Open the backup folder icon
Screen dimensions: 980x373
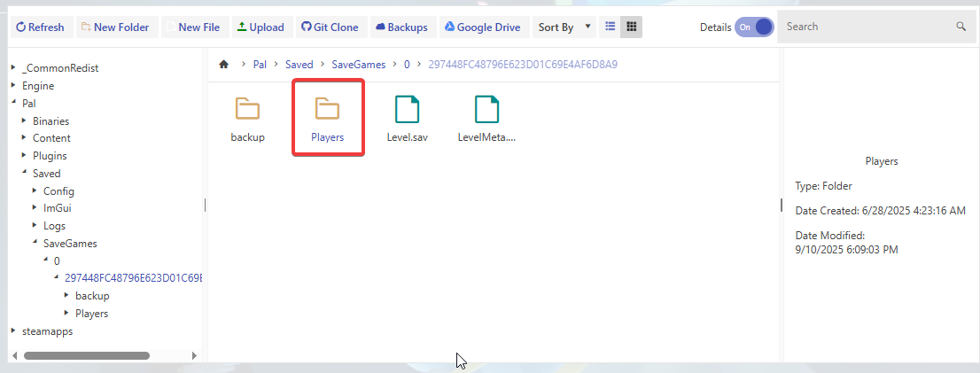[247, 110]
